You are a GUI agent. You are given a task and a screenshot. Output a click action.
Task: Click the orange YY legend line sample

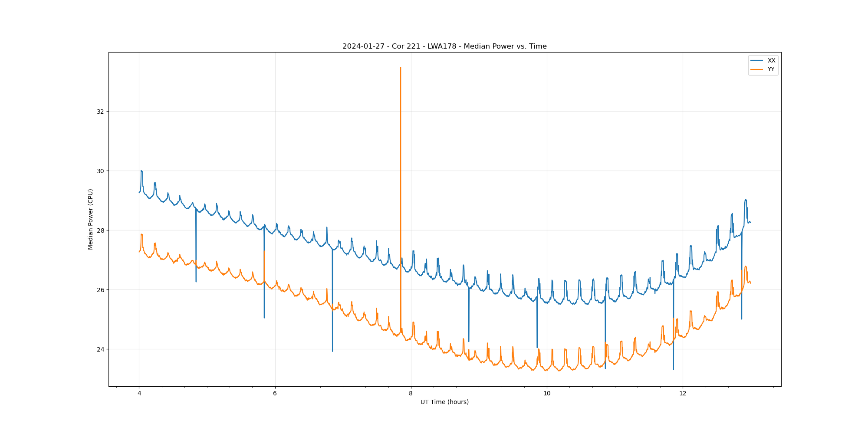click(757, 69)
